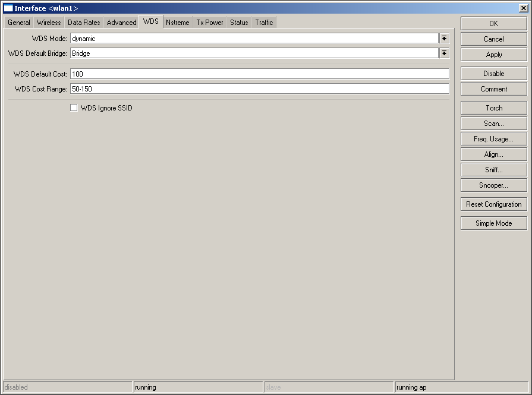The image size is (532, 395).
Task: Expand the WDS Mode dropdown
Action: [x=444, y=38]
